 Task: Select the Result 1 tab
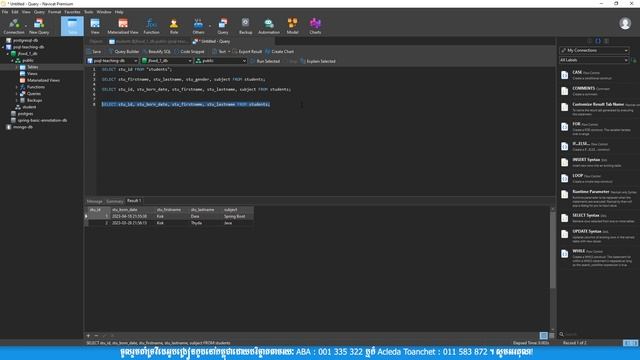pyautogui.click(x=134, y=201)
